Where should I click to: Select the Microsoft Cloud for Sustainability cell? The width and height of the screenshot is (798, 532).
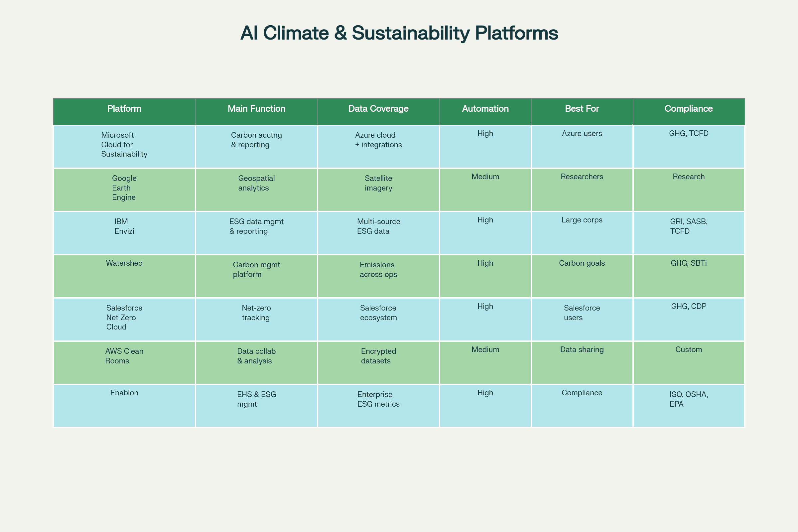pos(124,147)
